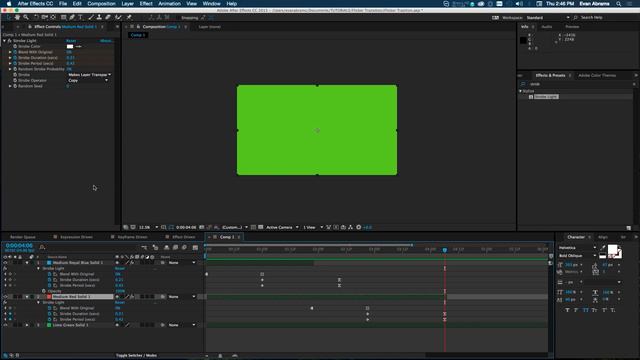
Task: Select the Type text tool
Action: tap(80, 18)
